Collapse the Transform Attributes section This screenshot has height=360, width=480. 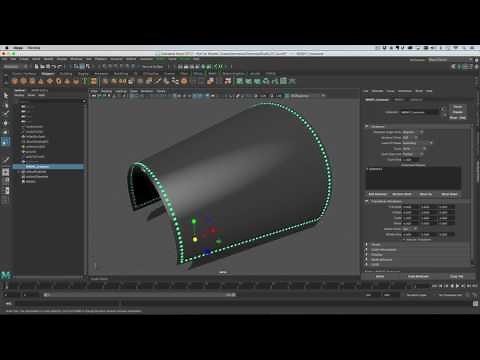tap(367, 201)
